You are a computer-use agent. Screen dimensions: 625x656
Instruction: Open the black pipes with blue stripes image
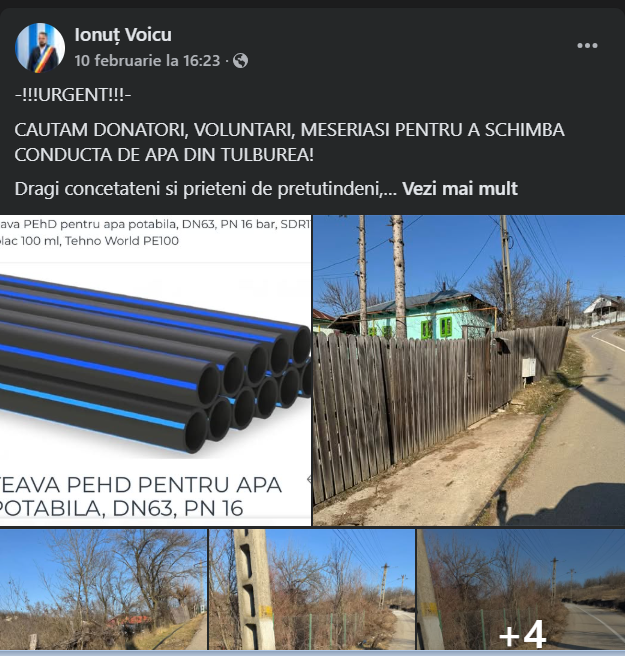pyautogui.click(x=155, y=370)
